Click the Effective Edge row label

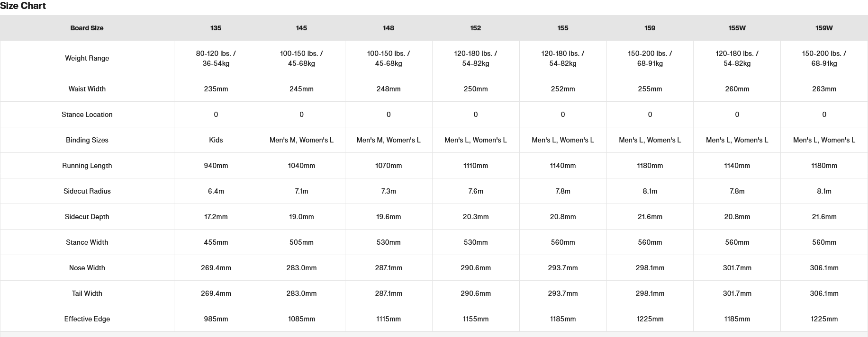tap(87, 319)
